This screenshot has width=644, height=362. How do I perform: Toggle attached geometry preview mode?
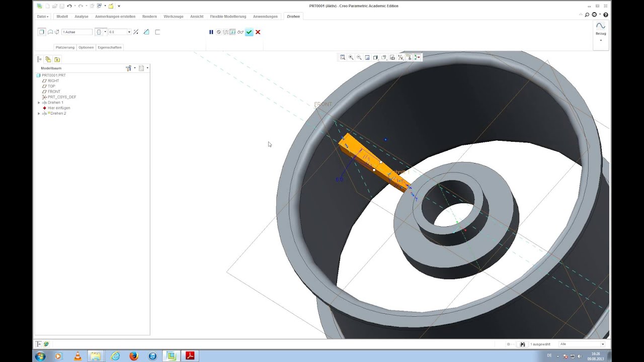pyautogui.click(x=233, y=32)
